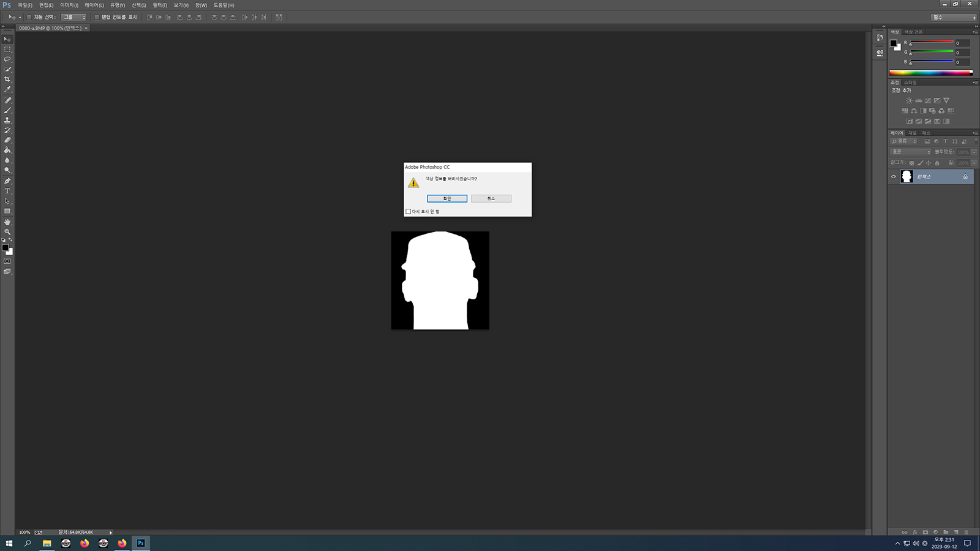The width and height of the screenshot is (980, 551).
Task: Open the 필터(T) menu
Action: coord(160,5)
